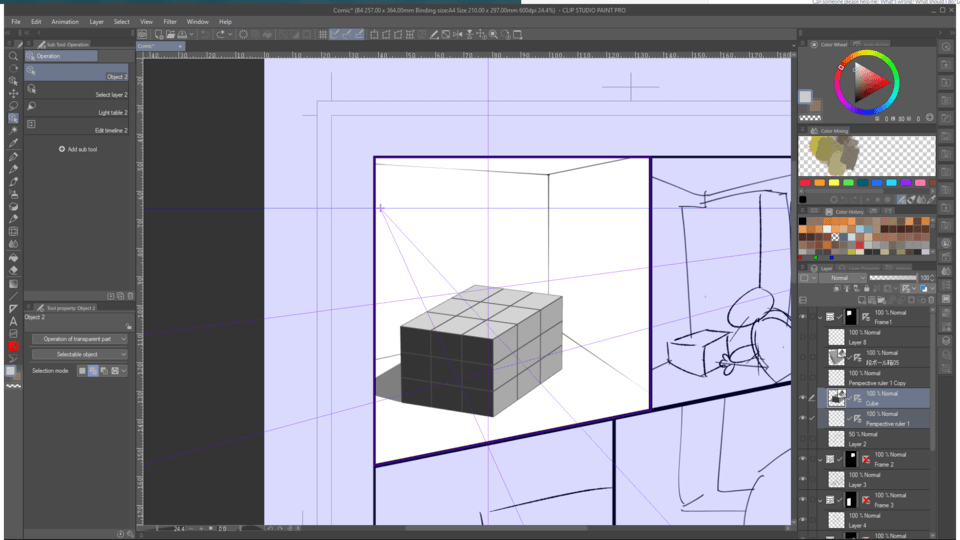Hide the Layer 3 layer
This screenshot has height=540, width=960.
(803, 479)
